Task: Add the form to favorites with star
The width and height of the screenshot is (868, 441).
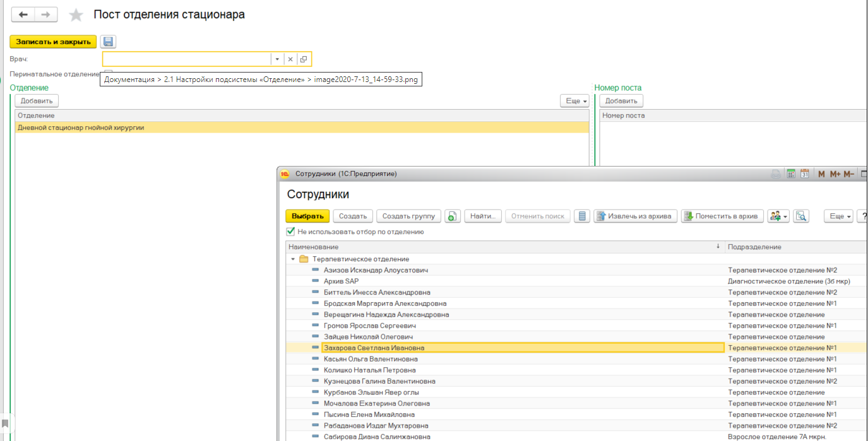Action: (x=76, y=15)
